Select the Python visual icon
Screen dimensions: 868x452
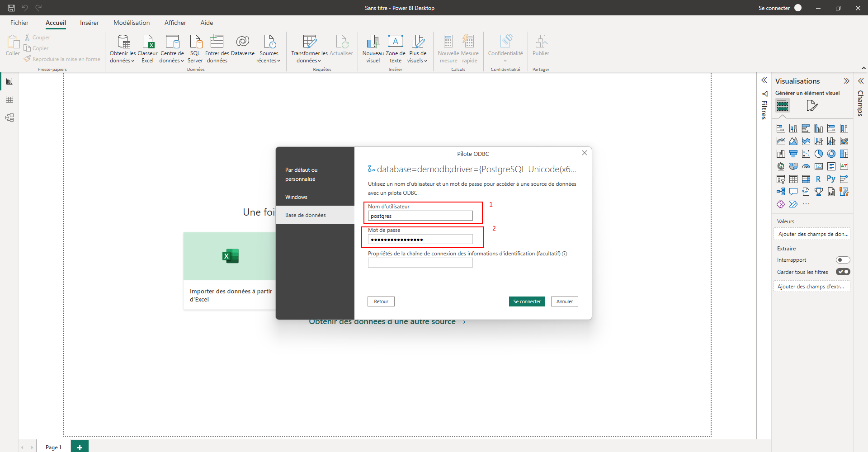pyautogui.click(x=831, y=179)
